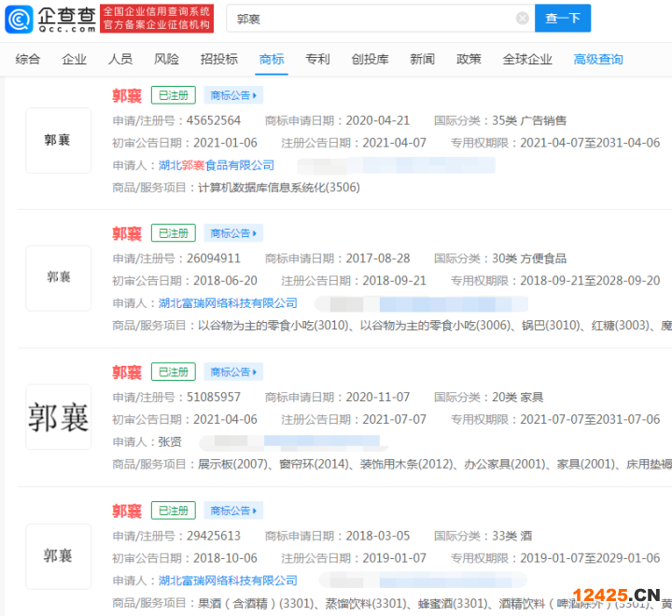Screen dimensions: 672x616
Task: Open the 人员 tab
Action: click(x=120, y=59)
